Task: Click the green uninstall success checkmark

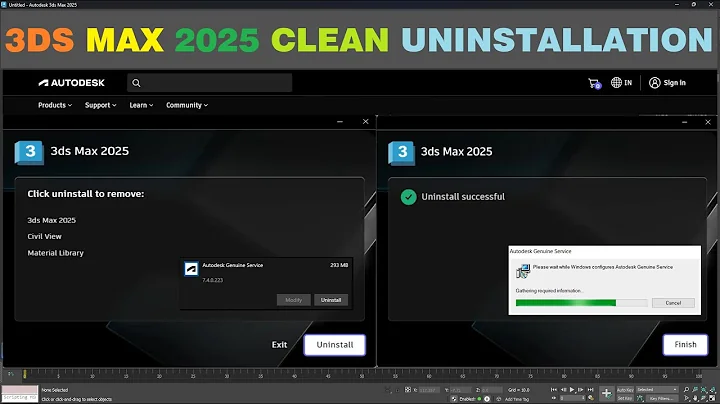Action: [408, 197]
